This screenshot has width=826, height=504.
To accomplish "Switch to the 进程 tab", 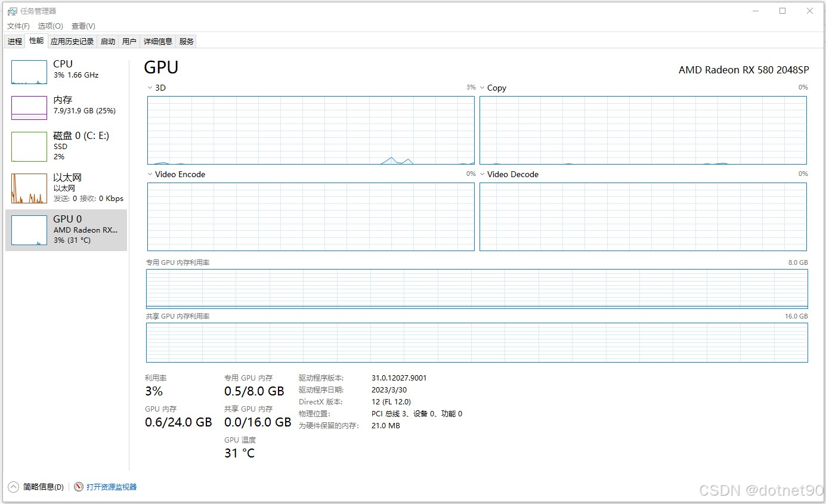I will [15, 41].
